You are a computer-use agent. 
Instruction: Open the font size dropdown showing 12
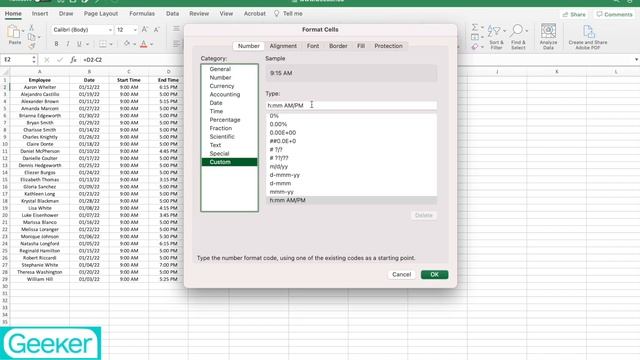[135, 30]
